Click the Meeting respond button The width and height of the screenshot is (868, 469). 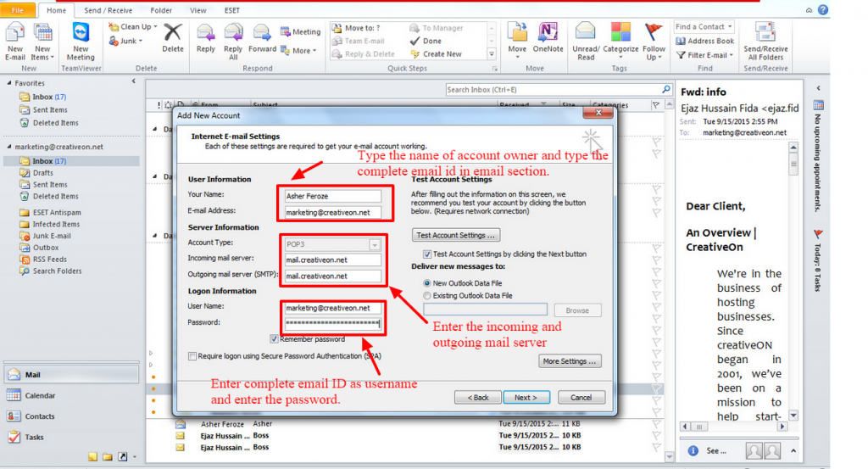tap(301, 31)
